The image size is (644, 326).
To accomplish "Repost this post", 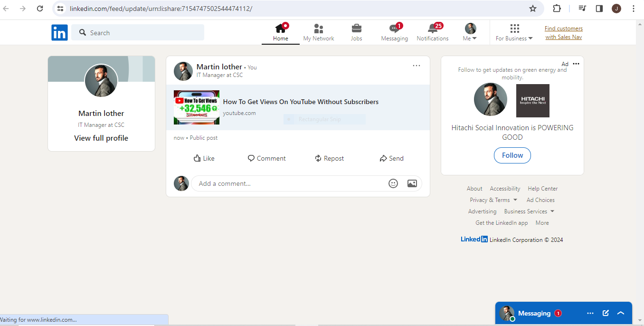I will click(330, 158).
